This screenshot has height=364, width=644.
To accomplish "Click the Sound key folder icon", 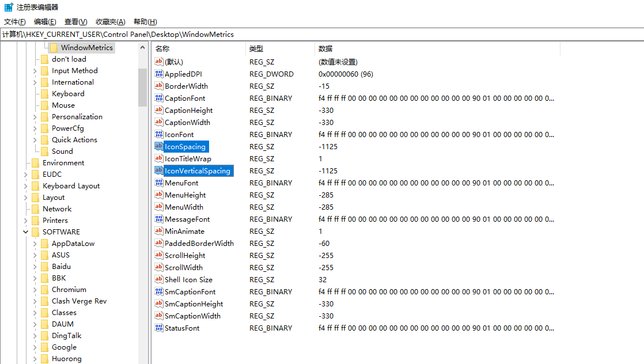I will coord(45,151).
